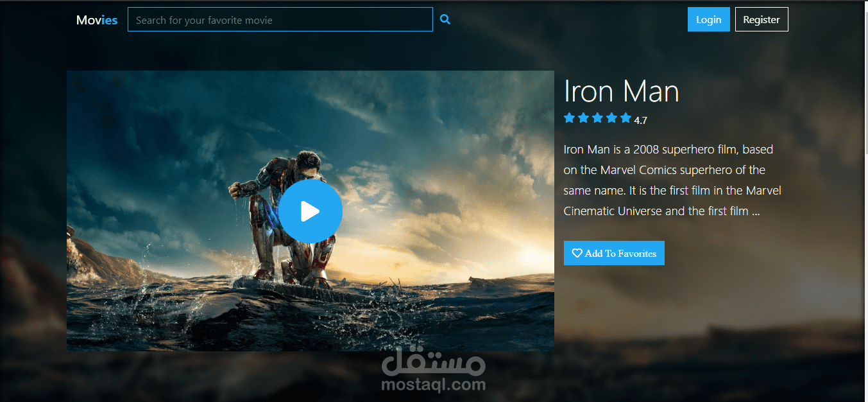
Task: Select the fourth rating star
Action: (611, 118)
